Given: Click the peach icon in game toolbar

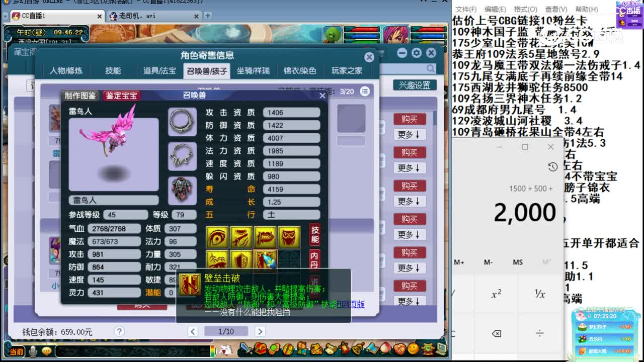Looking at the screenshot, I should pyautogui.click(x=385, y=348).
